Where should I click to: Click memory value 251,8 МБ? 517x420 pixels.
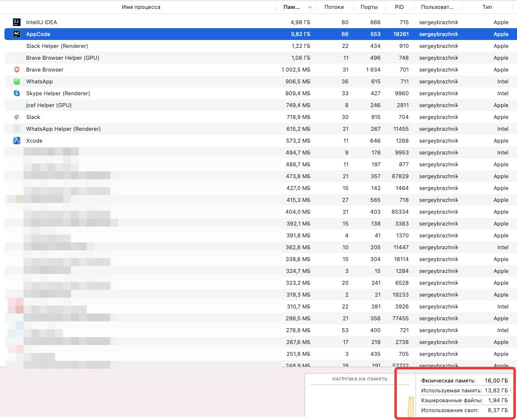click(x=298, y=354)
